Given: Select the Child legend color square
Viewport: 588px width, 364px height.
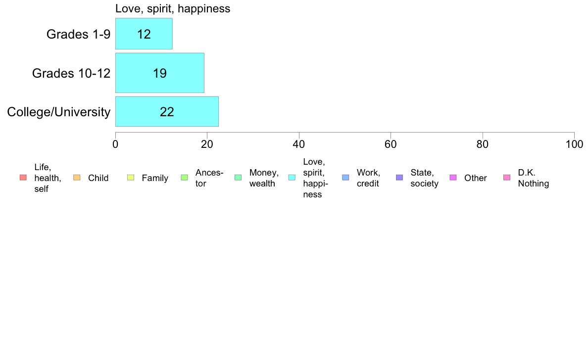Looking at the screenshot, I should pyautogui.click(x=77, y=178).
